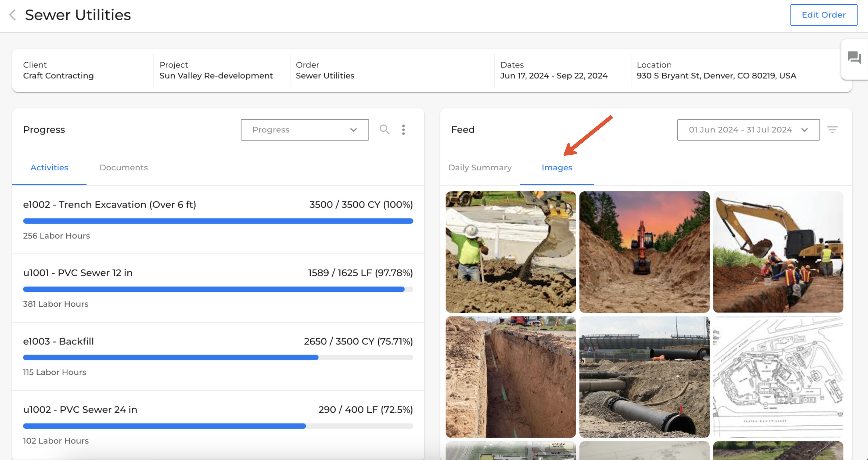Open the 01 Jun 2024 date range dropdown
Viewport: 868px width, 460px height.
(748, 130)
